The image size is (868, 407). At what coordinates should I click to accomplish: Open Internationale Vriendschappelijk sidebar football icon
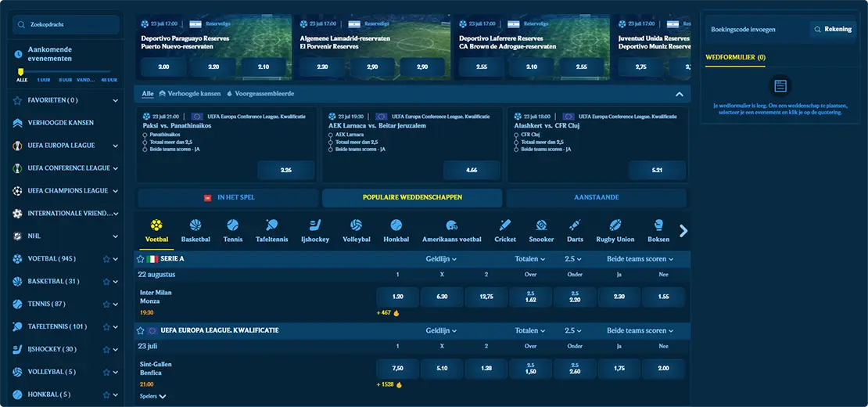pyautogui.click(x=18, y=213)
